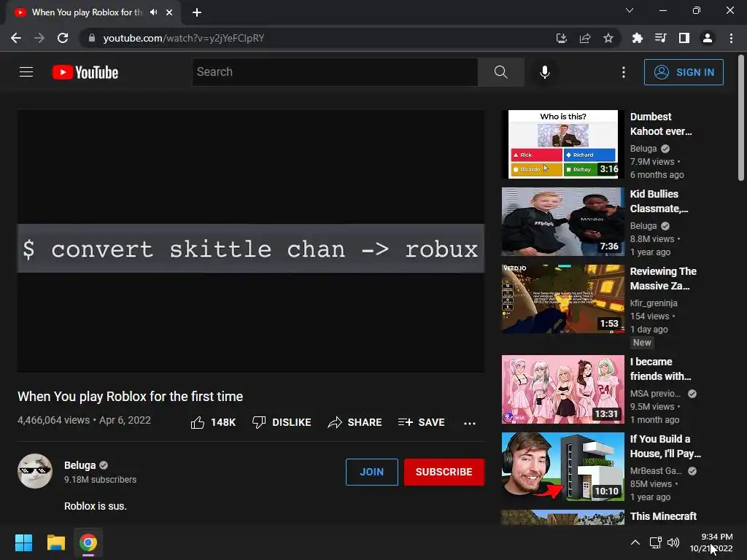
Task: Open kfir_greninja channel link
Action: (654, 303)
